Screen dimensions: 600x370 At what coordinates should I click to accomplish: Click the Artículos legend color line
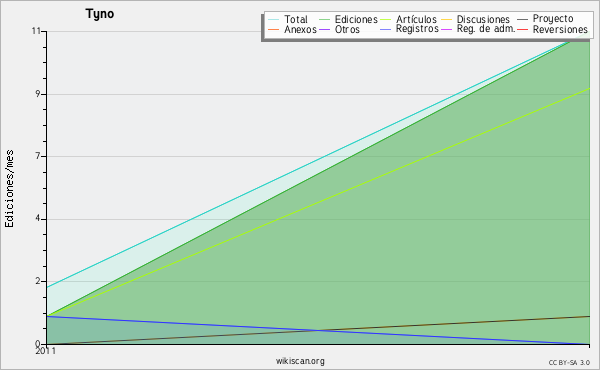pos(385,20)
